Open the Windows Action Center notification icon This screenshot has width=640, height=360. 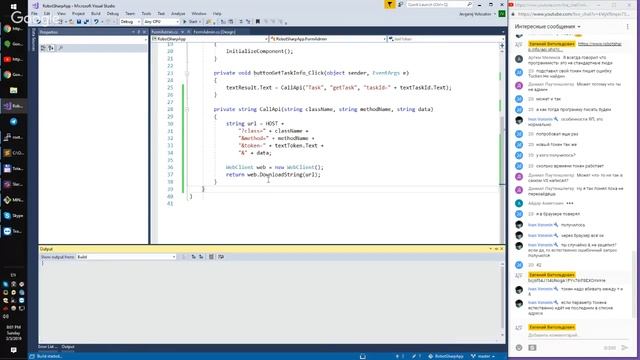tap(13, 350)
